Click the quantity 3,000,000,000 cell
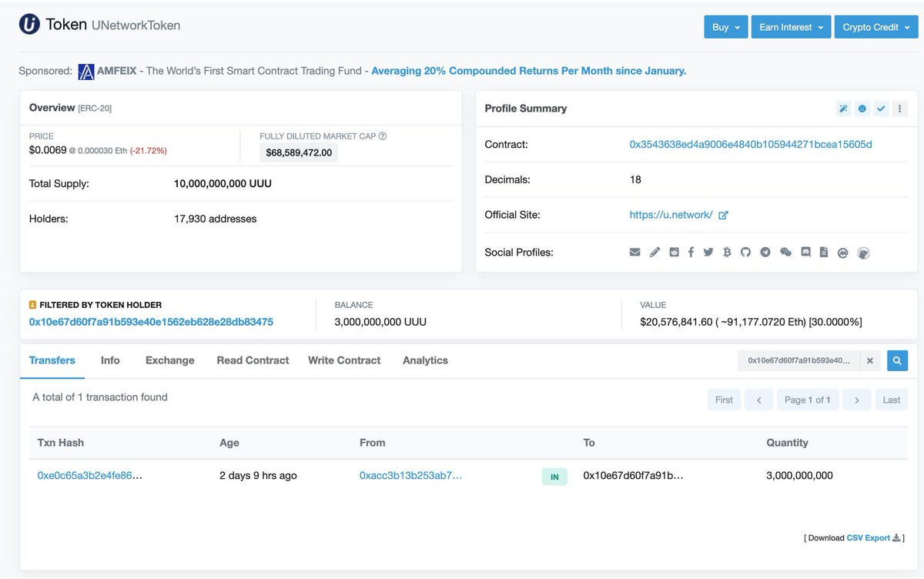This screenshot has width=924, height=579. tap(799, 476)
